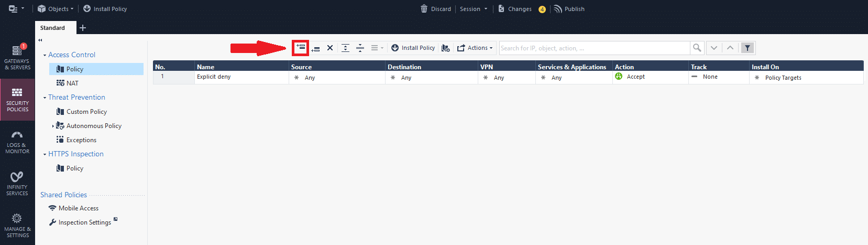Toggle the filter funnel icon

(748, 48)
